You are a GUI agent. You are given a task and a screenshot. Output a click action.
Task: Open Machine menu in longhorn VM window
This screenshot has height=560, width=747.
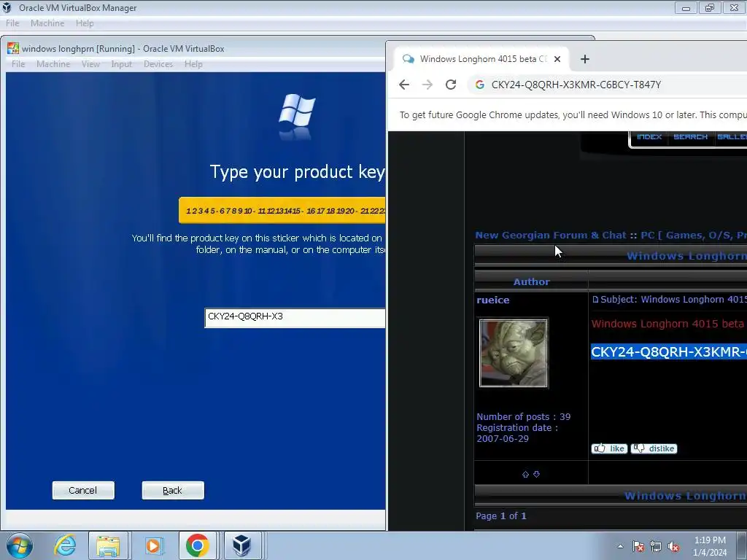[x=53, y=64]
